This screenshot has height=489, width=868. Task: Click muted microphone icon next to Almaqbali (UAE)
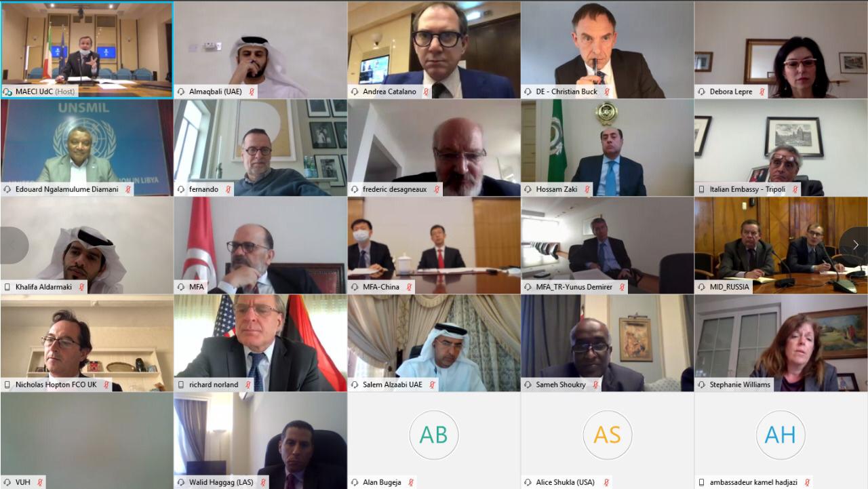click(252, 92)
